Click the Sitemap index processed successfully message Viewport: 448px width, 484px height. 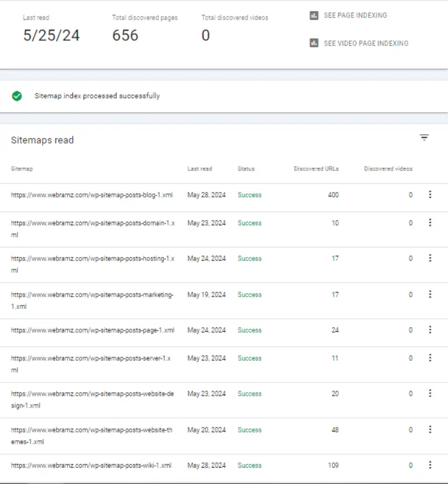click(x=97, y=96)
